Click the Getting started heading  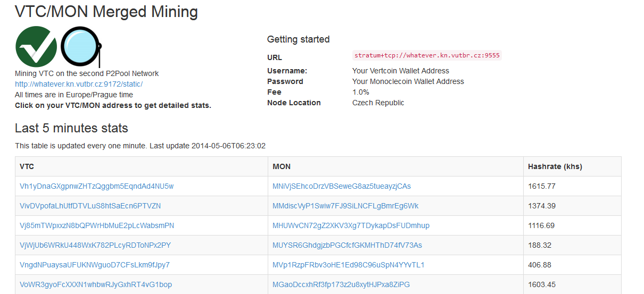click(x=298, y=39)
